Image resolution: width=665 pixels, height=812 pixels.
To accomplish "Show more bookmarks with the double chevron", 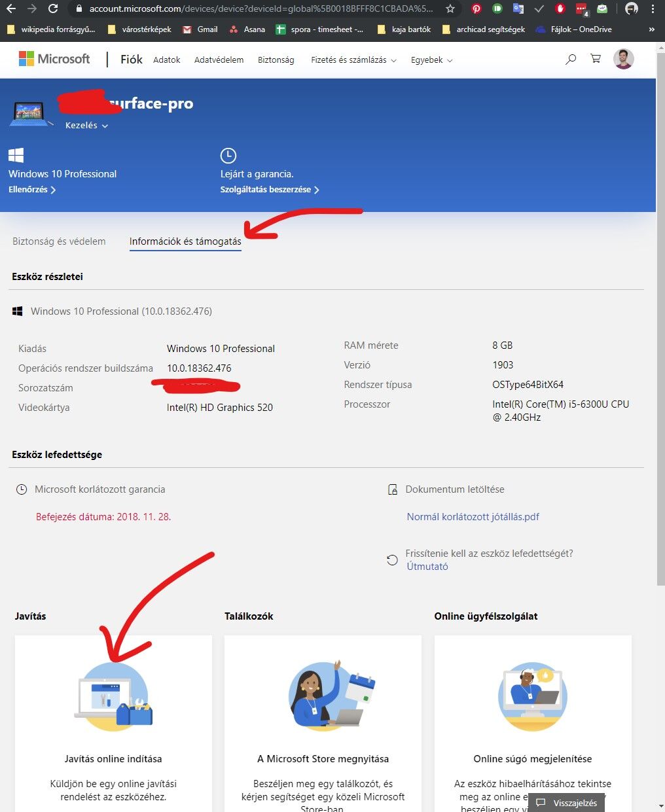I will 651,29.
